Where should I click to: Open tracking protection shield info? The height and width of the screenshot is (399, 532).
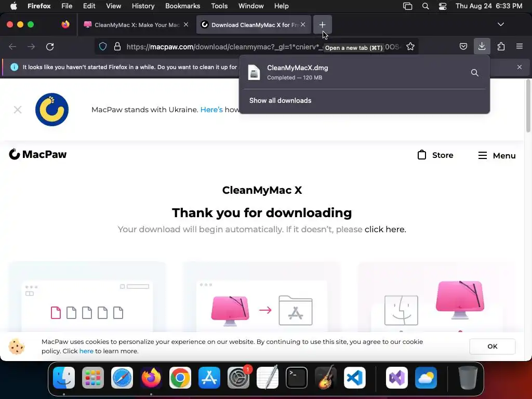click(103, 46)
